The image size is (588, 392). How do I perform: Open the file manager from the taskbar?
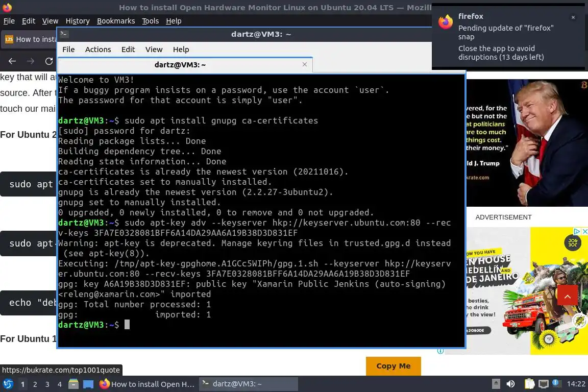(73, 384)
